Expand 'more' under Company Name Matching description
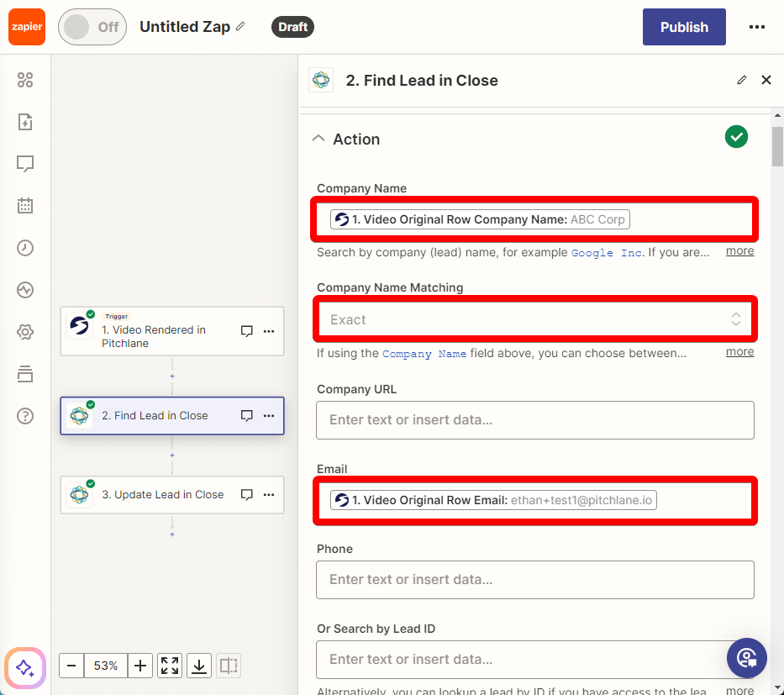The height and width of the screenshot is (695, 784). click(740, 352)
